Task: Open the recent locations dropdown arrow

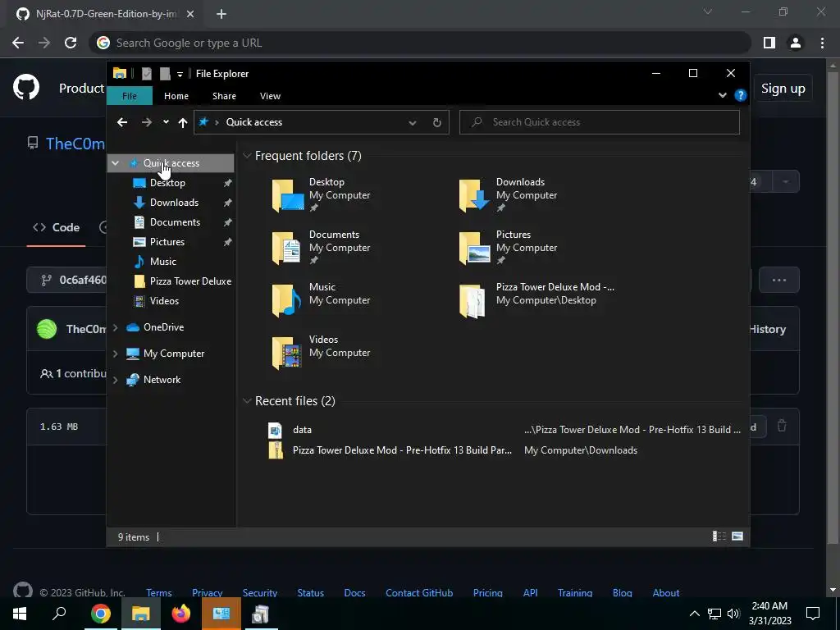Action: coord(166,122)
